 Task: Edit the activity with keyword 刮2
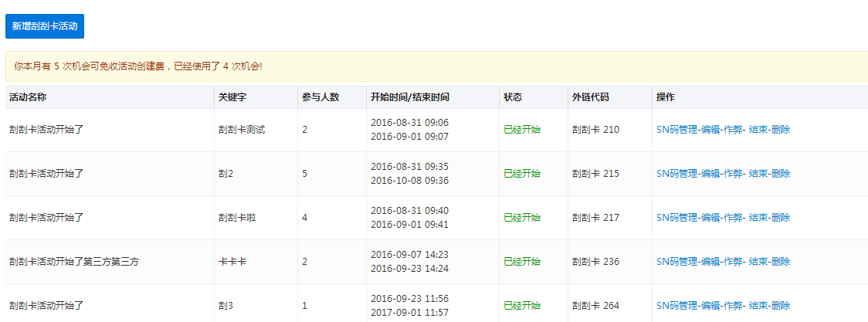point(710,174)
